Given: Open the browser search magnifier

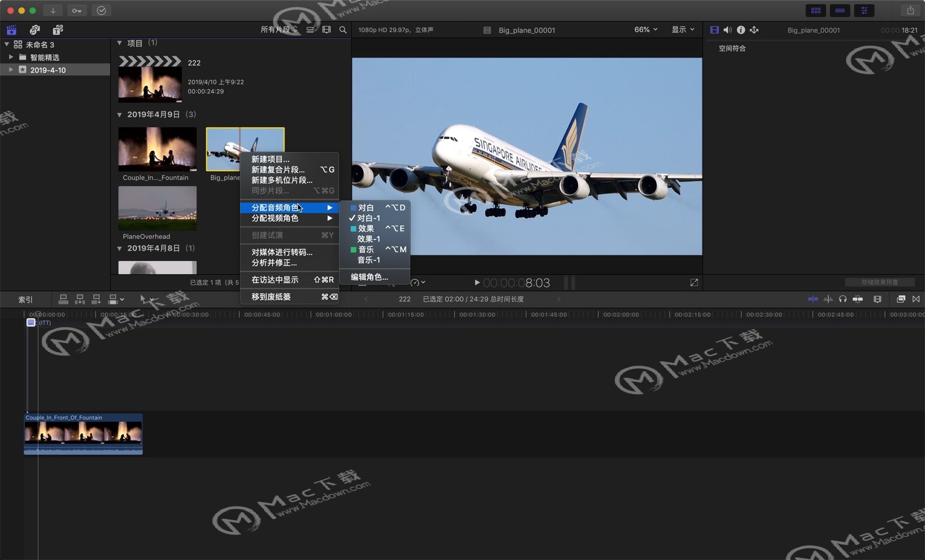Looking at the screenshot, I should tap(343, 30).
